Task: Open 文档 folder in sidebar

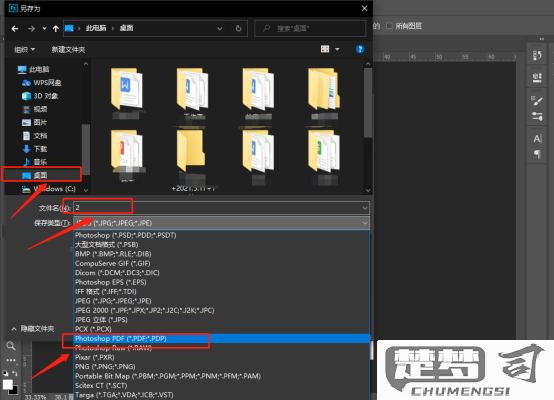Action: pos(35,136)
